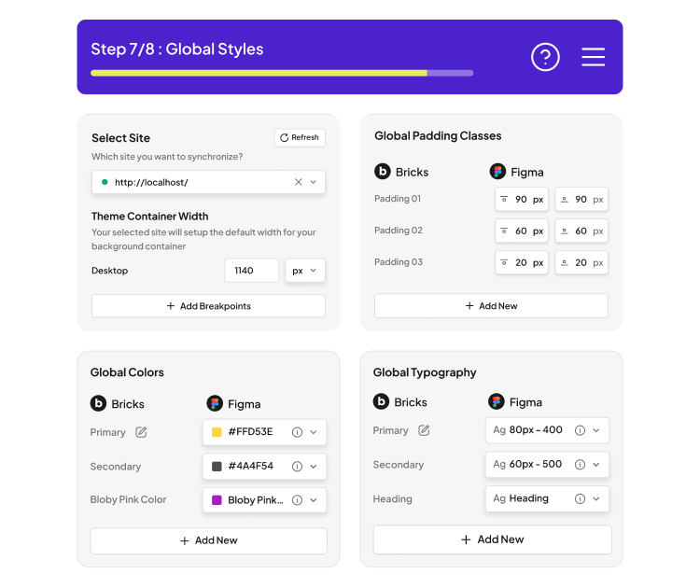The height and width of the screenshot is (588, 700).
Task: Add new global color
Action: pos(208,540)
